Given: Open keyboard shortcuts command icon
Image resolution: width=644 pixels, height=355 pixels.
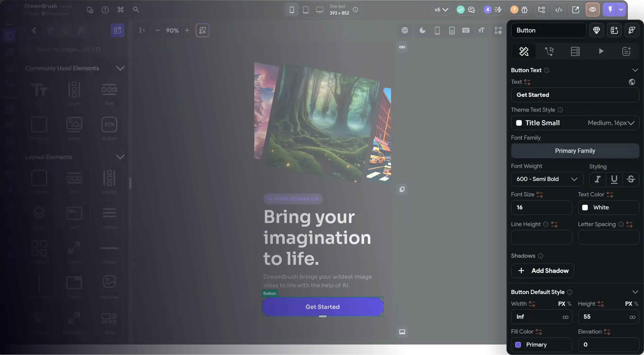Looking at the screenshot, I should tap(120, 10).
